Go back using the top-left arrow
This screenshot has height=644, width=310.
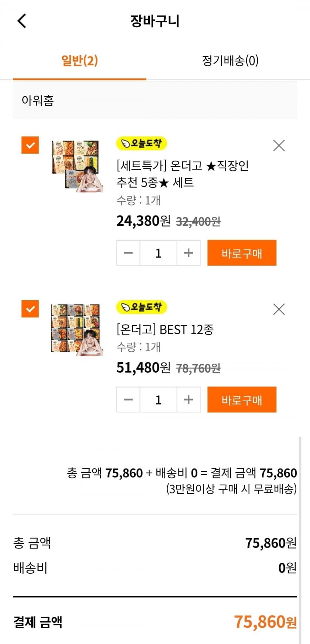coord(22,21)
